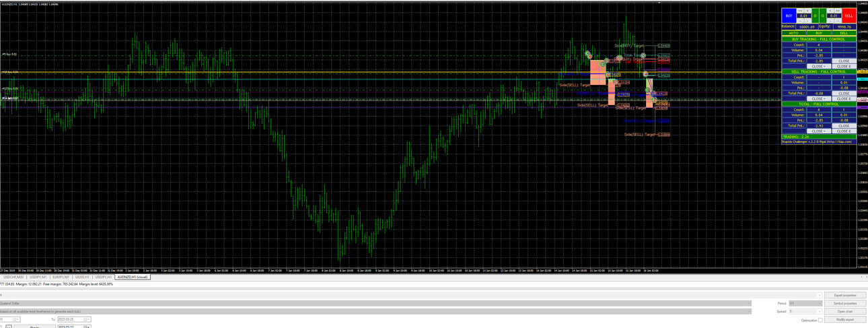This screenshot has height=328, width=868.
Task: Switch to the USDCHF,M30 chart tab
Action: tap(13, 277)
